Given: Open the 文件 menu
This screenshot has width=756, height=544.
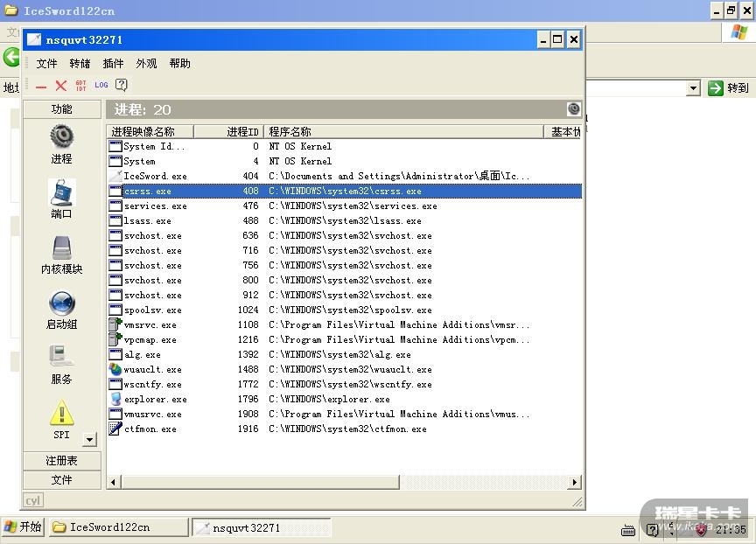Looking at the screenshot, I should coord(46,63).
